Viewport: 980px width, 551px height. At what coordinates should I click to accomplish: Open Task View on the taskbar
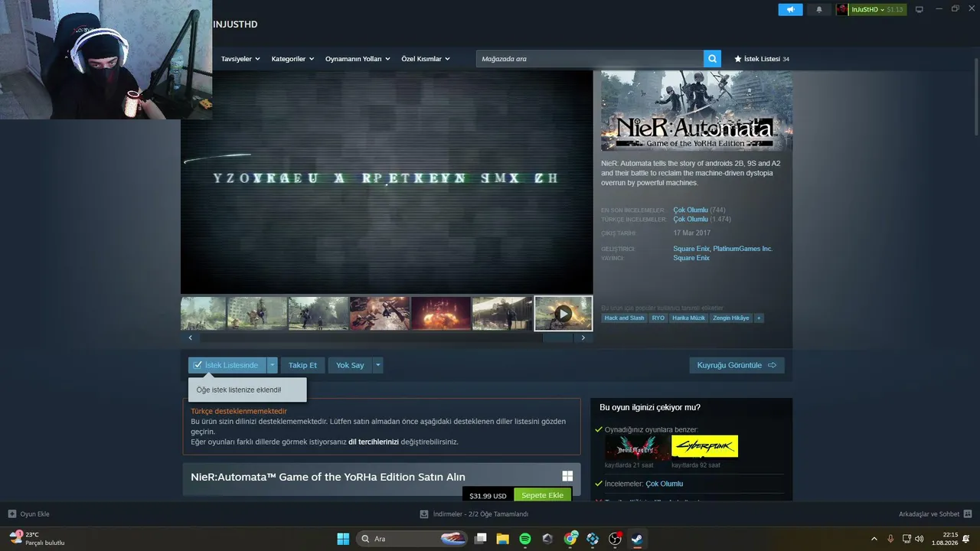[x=481, y=539]
